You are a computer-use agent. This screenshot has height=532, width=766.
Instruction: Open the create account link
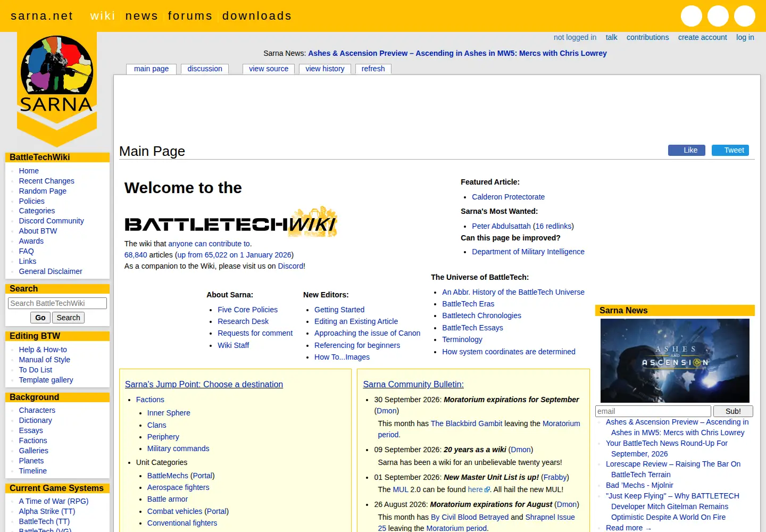[x=702, y=37]
